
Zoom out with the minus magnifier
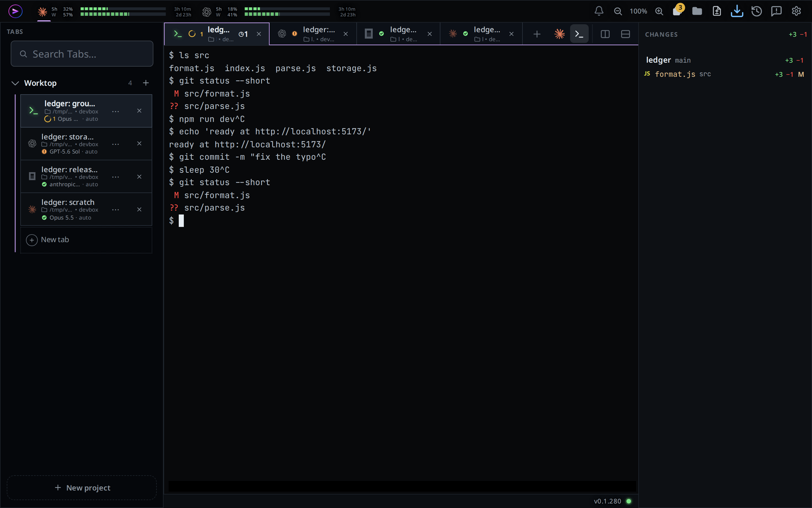point(618,11)
